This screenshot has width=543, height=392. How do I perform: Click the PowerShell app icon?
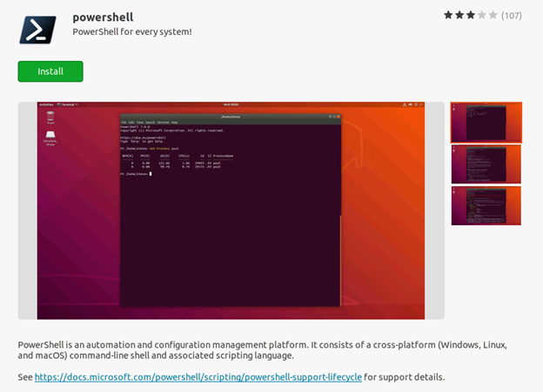pyautogui.click(x=37, y=30)
